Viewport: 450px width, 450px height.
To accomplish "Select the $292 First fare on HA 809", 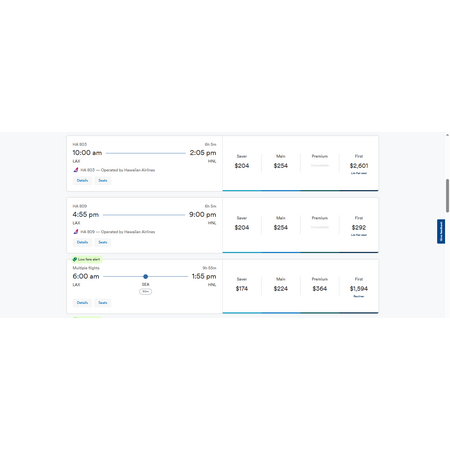I will click(359, 225).
